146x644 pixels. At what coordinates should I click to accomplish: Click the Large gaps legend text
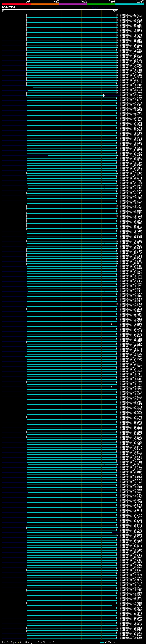click(10, 642)
